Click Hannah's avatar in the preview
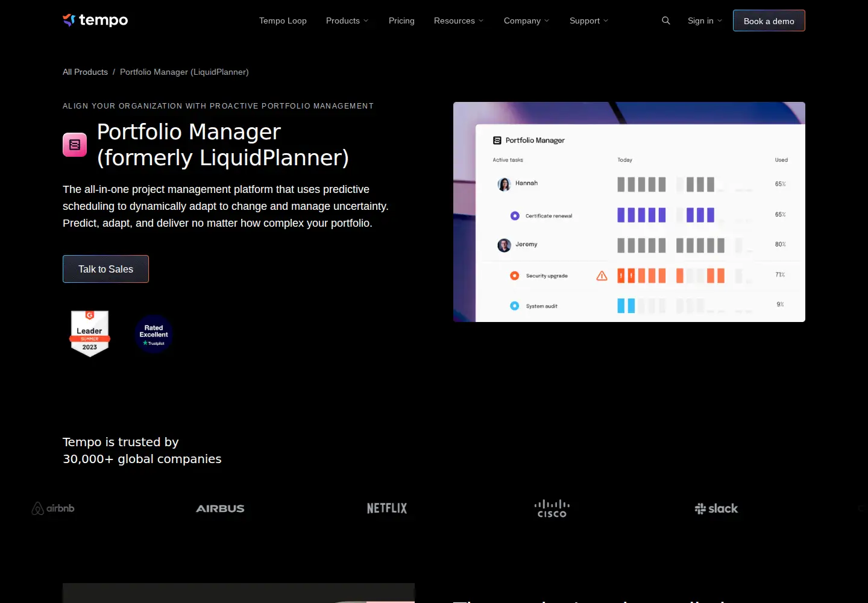 (504, 184)
